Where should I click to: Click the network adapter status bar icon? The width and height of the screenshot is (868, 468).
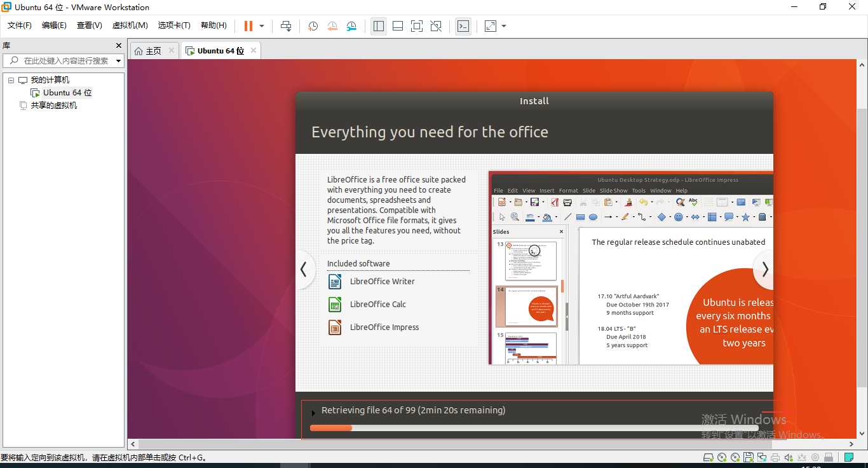[x=762, y=457]
